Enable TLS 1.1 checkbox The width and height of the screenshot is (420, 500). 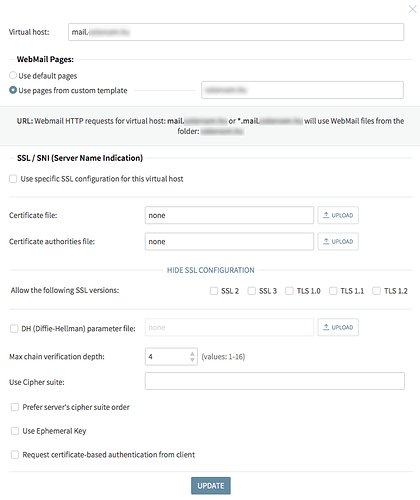[x=333, y=291]
